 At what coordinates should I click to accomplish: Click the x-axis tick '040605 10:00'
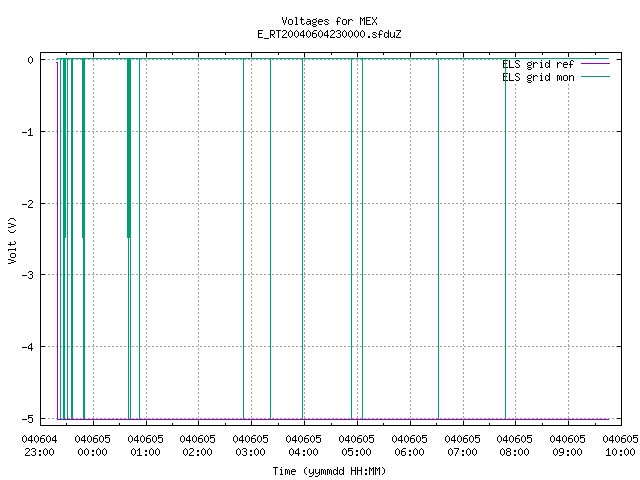click(620, 446)
